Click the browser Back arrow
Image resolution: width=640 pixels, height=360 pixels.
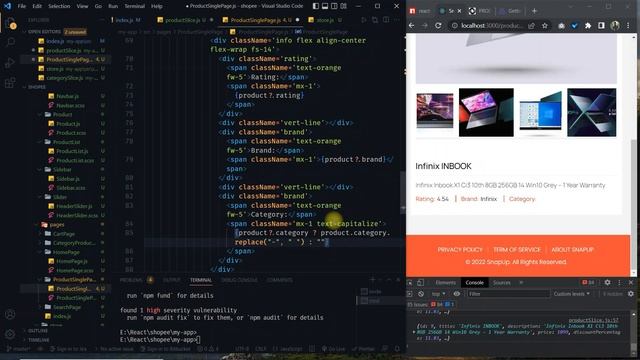coord(411,25)
